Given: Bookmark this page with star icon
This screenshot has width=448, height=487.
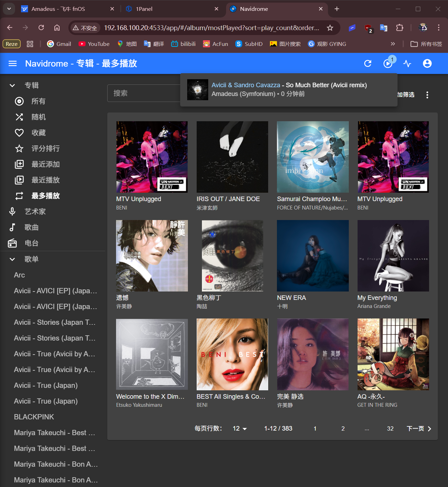Looking at the screenshot, I should click(330, 28).
